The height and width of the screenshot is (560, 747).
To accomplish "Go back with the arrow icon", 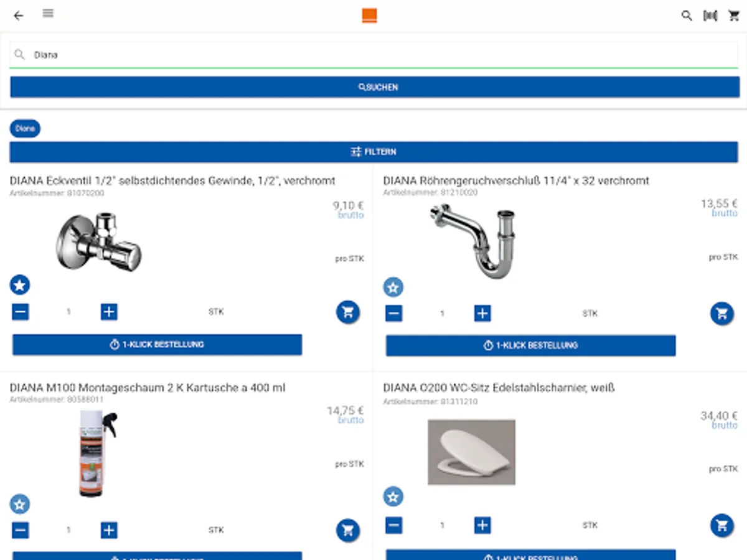I will 19,16.
